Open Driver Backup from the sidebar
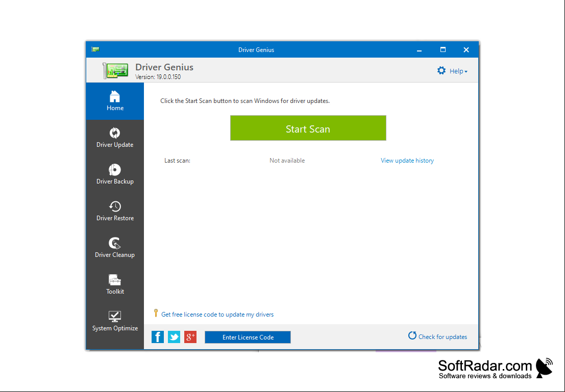The height and width of the screenshot is (392, 565). coord(115,175)
